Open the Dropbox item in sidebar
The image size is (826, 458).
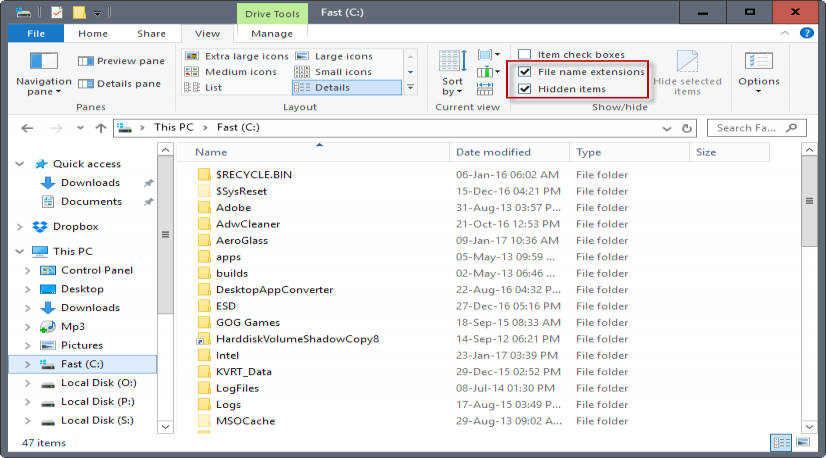[x=75, y=227]
